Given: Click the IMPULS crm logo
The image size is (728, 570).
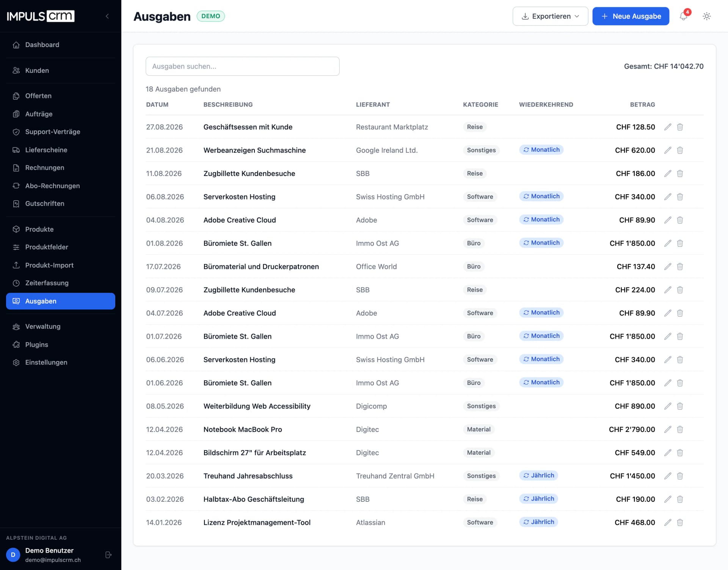Looking at the screenshot, I should pos(41,16).
